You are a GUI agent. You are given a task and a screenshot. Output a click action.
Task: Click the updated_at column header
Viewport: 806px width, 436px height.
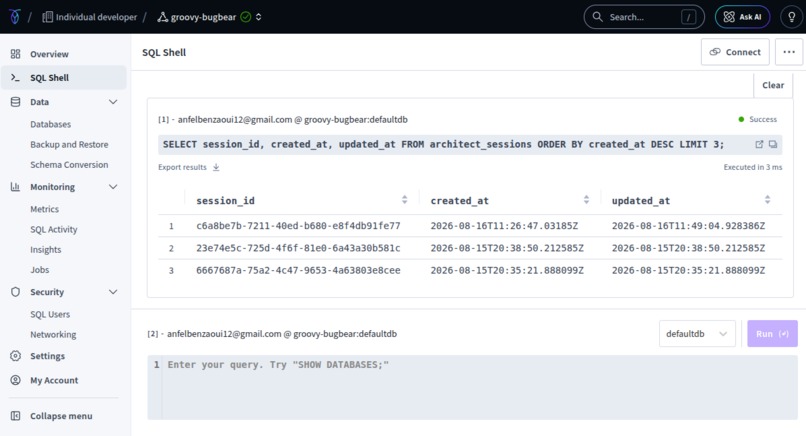point(641,201)
